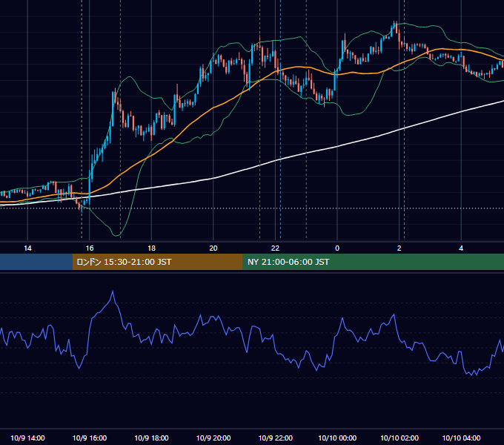
Task: Click the blue session bar before London
Action: pyautogui.click(x=36, y=262)
